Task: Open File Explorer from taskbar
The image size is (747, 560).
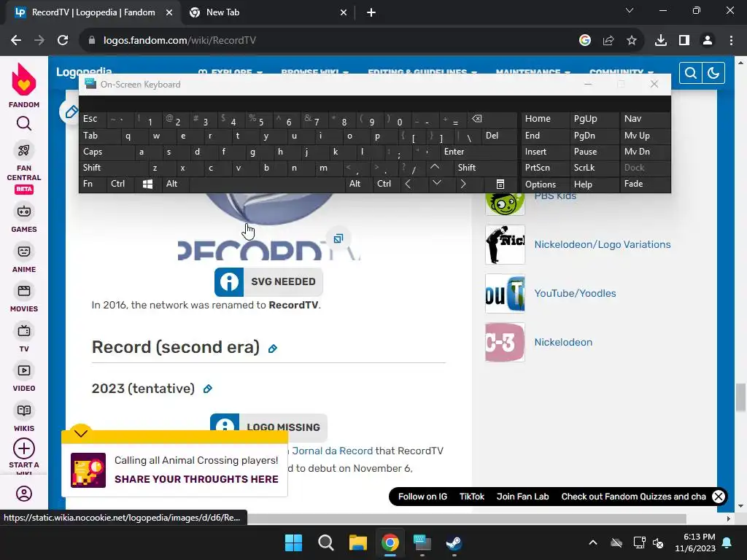Action: coord(357,542)
